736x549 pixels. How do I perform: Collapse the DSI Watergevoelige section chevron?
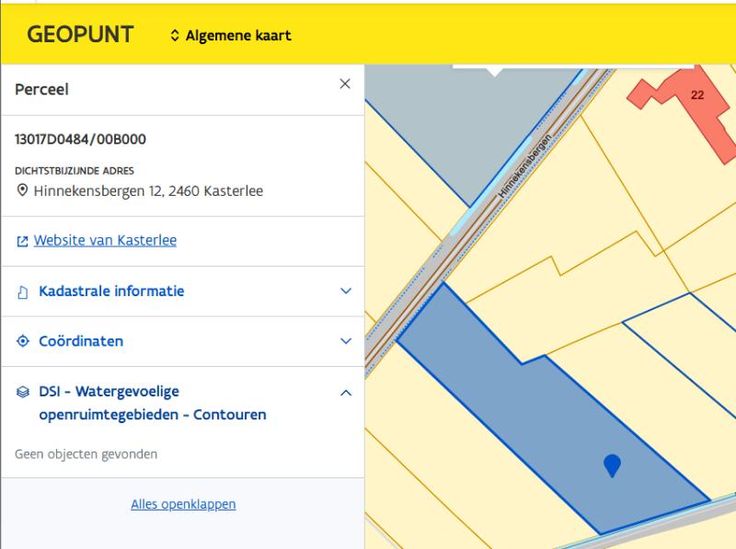(x=346, y=392)
